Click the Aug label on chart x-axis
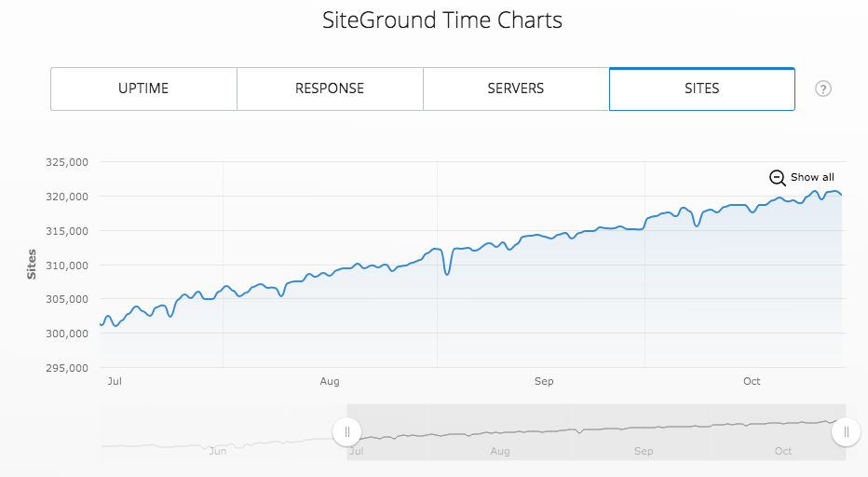 click(x=330, y=381)
